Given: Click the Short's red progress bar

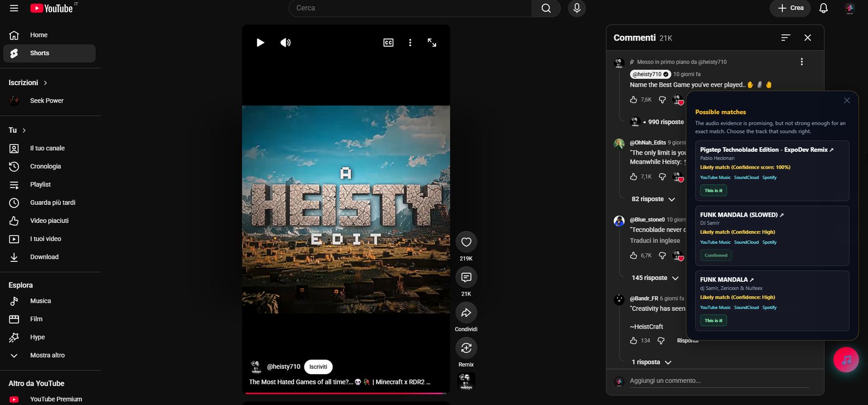Looking at the screenshot, I should [x=346, y=393].
